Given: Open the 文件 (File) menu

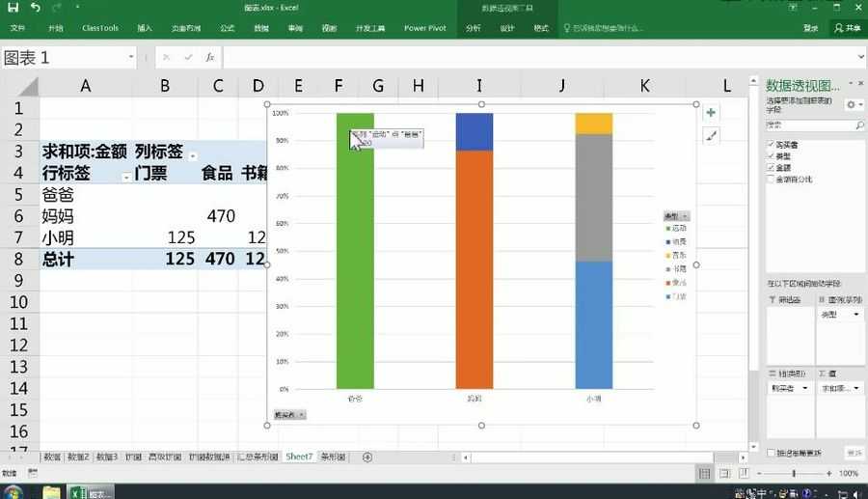Looking at the screenshot, I should point(17,28).
